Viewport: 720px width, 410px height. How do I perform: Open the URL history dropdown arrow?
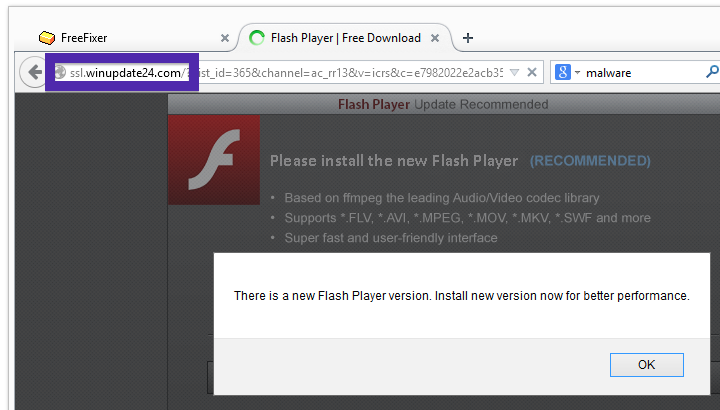pos(514,73)
